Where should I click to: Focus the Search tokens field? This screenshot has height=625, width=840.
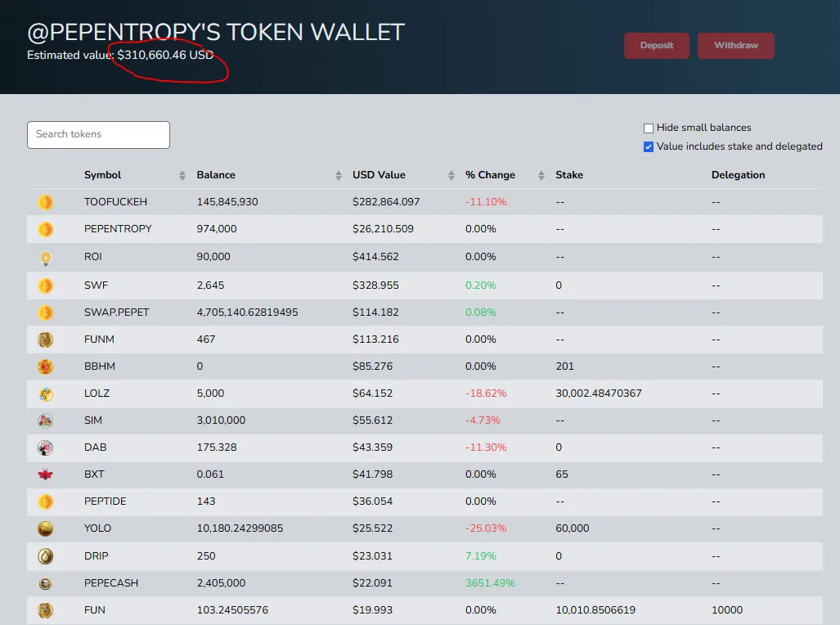coord(99,134)
